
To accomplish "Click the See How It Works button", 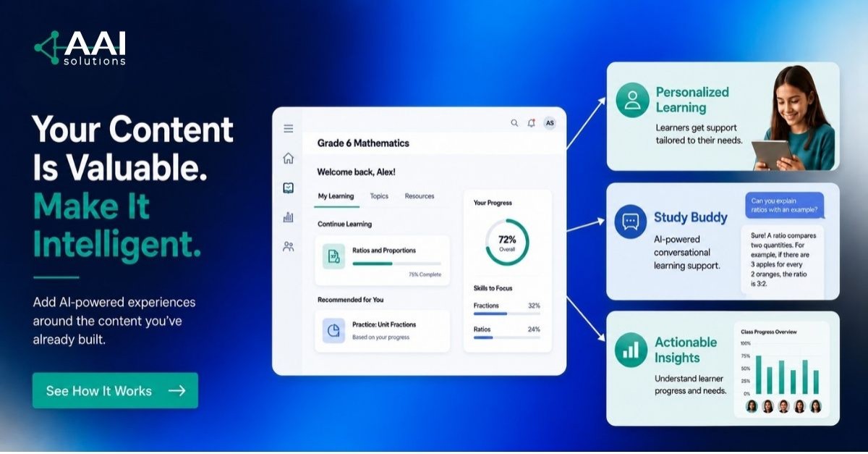I will pyautogui.click(x=115, y=390).
